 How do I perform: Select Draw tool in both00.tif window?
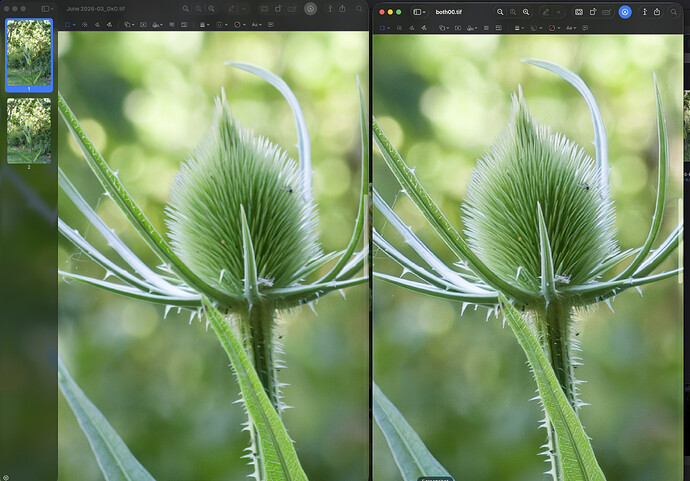(424, 28)
